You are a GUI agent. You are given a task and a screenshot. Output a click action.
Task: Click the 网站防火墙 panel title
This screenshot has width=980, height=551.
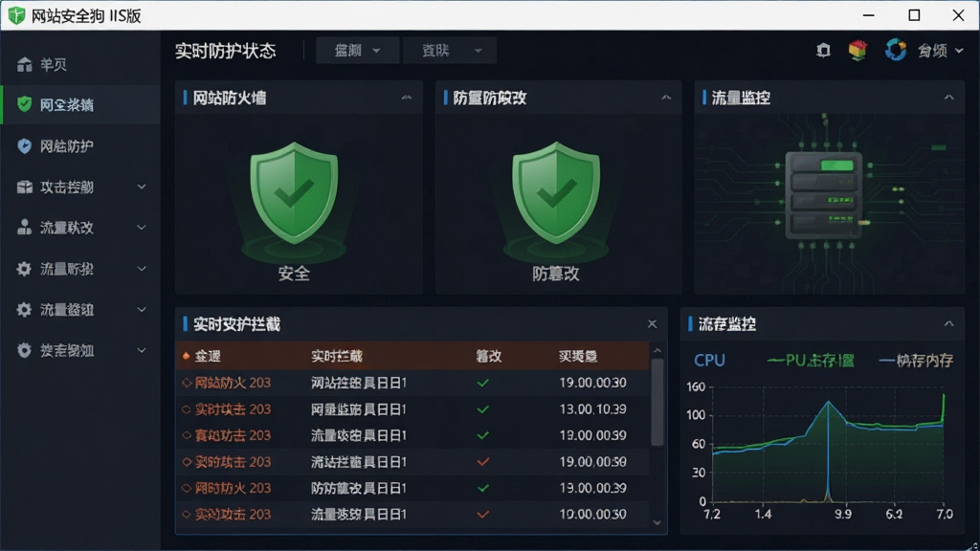click(230, 98)
